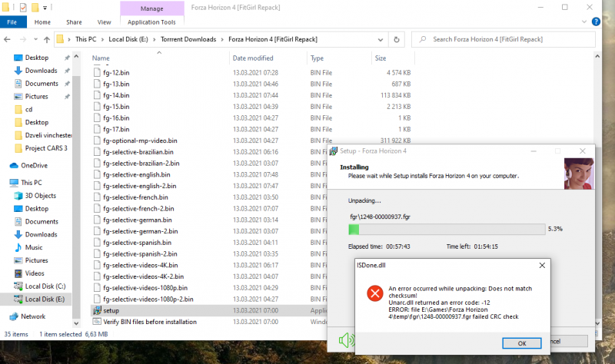Switch to the View ribbon tab

[x=104, y=22]
